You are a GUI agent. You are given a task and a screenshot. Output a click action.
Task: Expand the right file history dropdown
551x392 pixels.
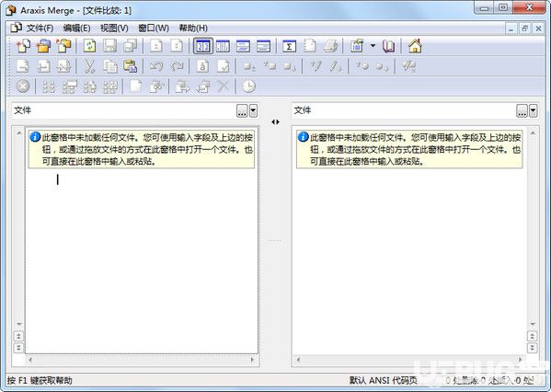(534, 110)
